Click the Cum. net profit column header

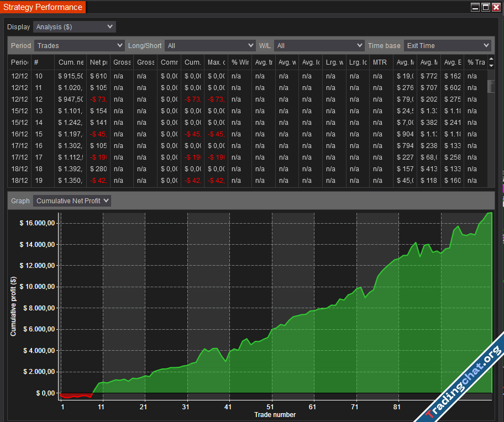(70, 62)
